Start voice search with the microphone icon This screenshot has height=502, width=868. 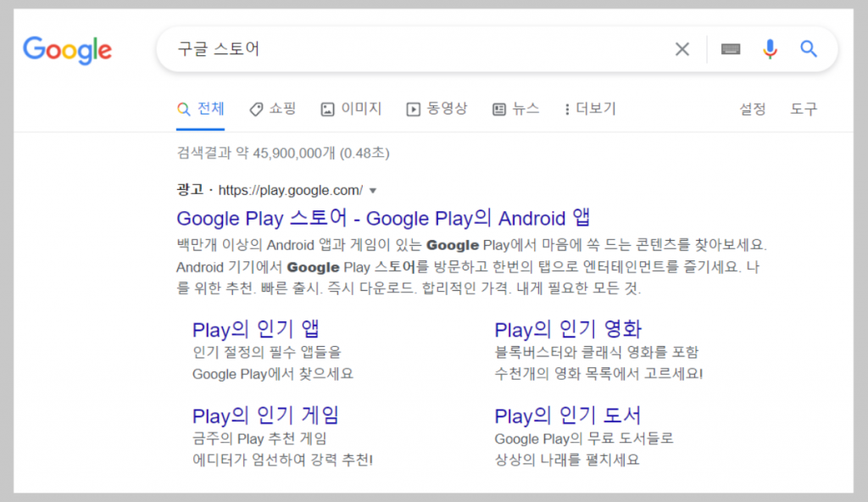(770, 49)
